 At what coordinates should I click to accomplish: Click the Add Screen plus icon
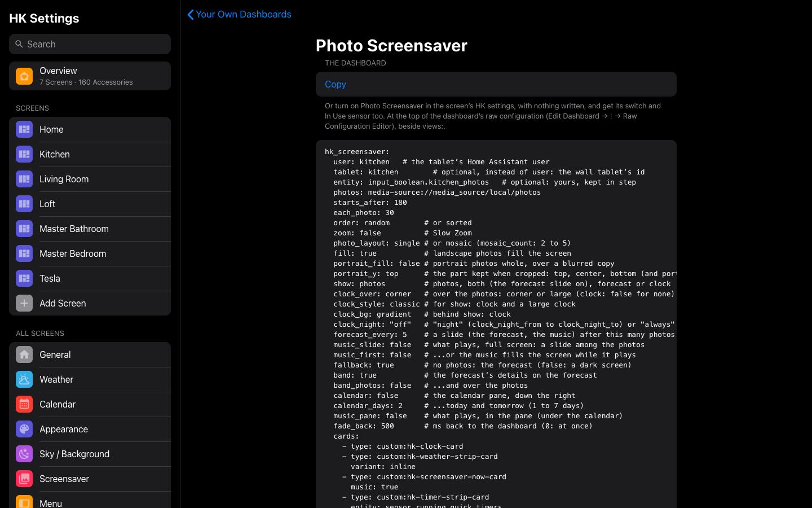(x=24, y=303)
